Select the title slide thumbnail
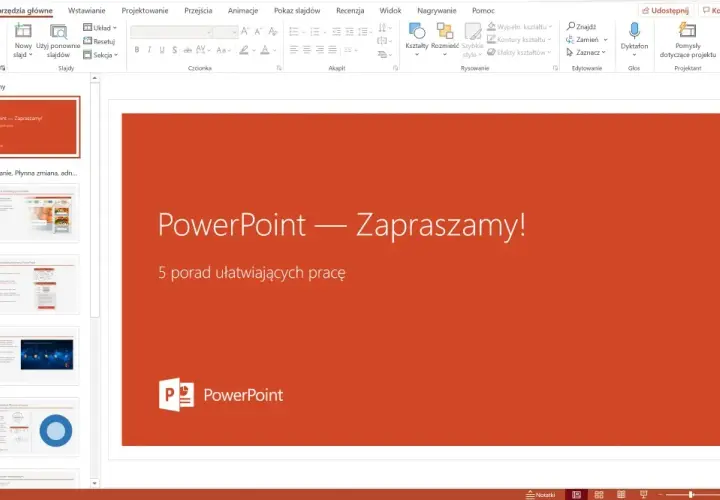Screen dimensions: 720x500 click(x=39, y=127)
